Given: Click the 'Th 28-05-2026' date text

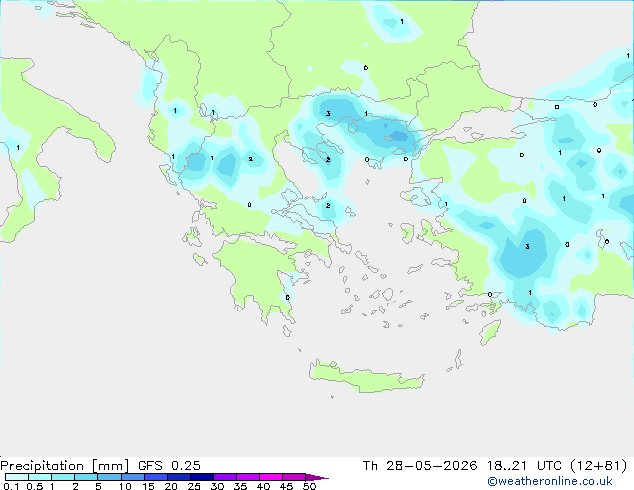Looking at the screenshot, I should pos(420,466).
